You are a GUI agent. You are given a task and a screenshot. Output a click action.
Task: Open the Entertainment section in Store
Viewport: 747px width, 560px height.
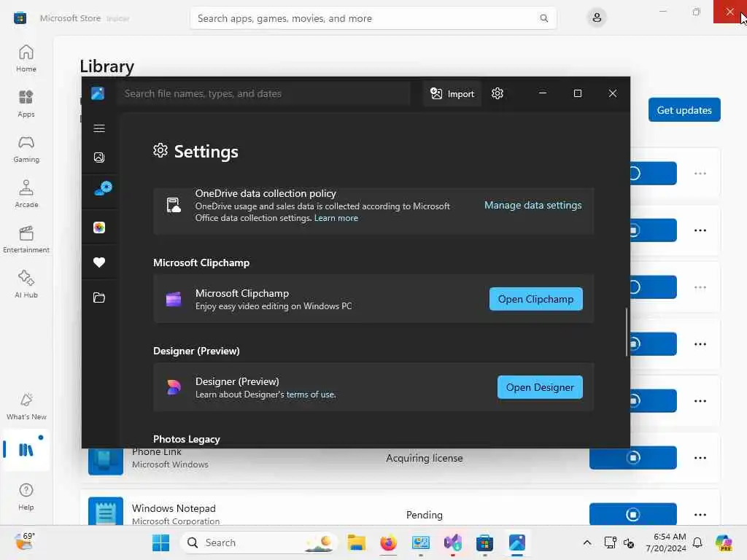click(26, 239)
